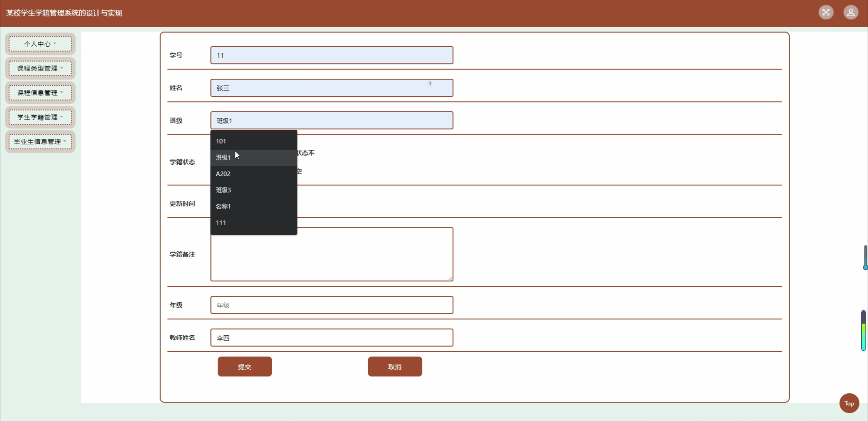
Task: Click the colored vertical progress slider
Action: coord(863,331)
